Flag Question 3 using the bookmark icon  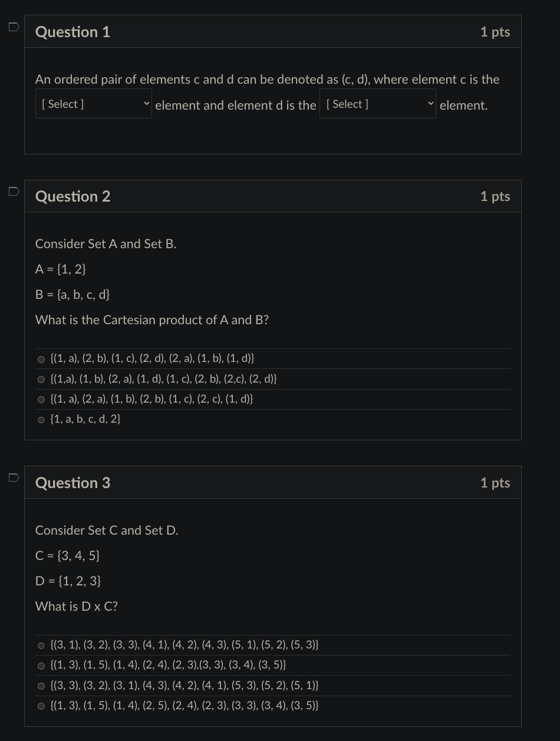point(14,477)
